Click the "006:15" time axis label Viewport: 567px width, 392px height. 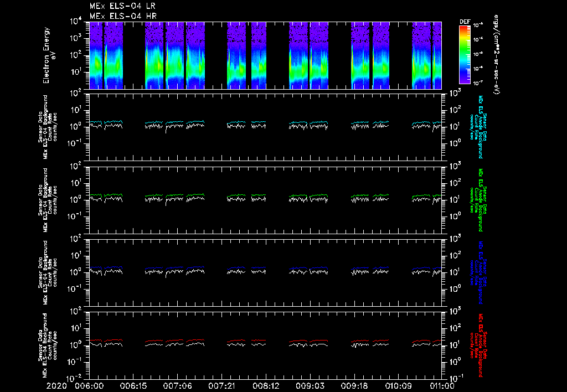[133, 386]
